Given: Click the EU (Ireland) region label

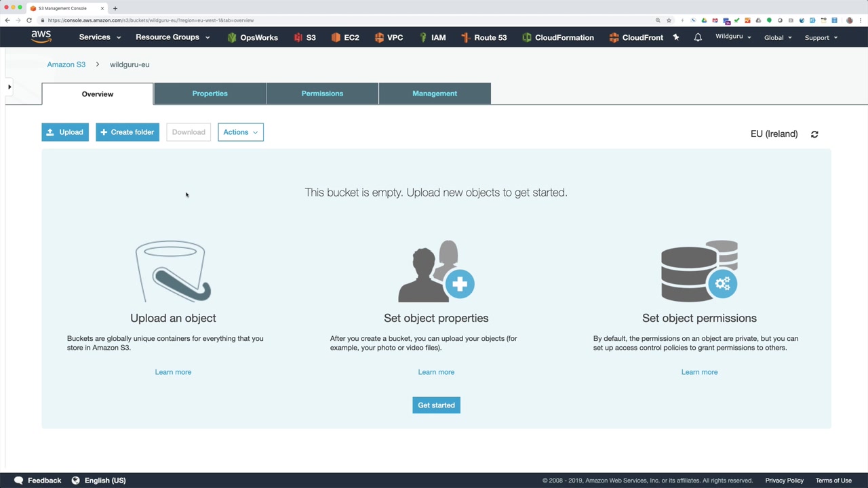Looking at the screenshot, I should click(774, 134).
